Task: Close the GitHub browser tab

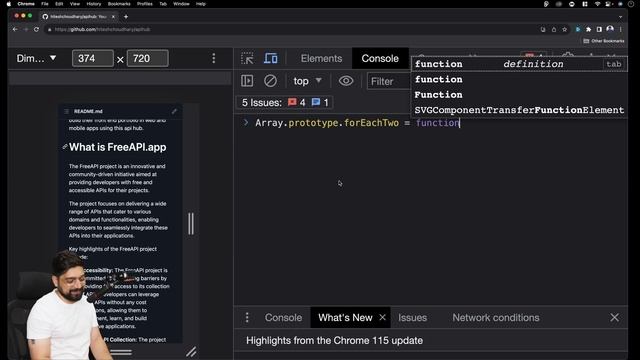Action: (x=113, y=17)
